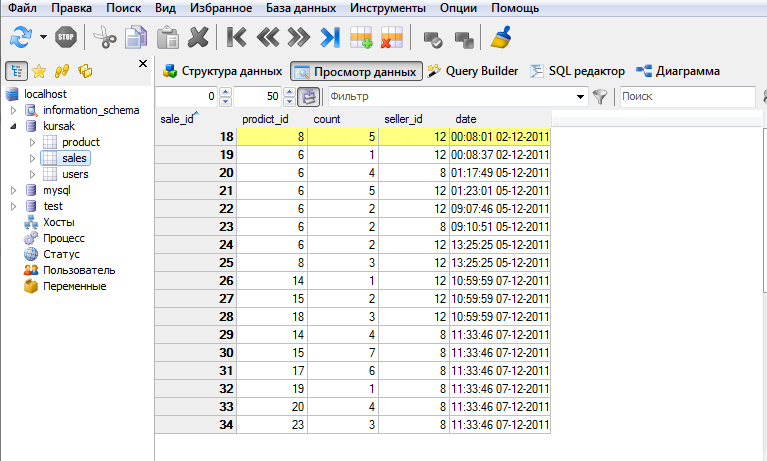Select the Просмотр данных tab
This screenshot has width=767, height=461.
357,71
